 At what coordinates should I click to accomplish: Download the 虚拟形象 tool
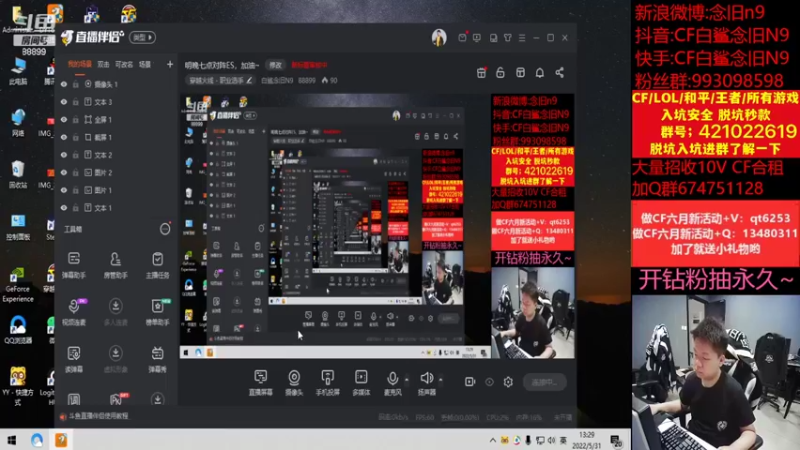[116, 359]
